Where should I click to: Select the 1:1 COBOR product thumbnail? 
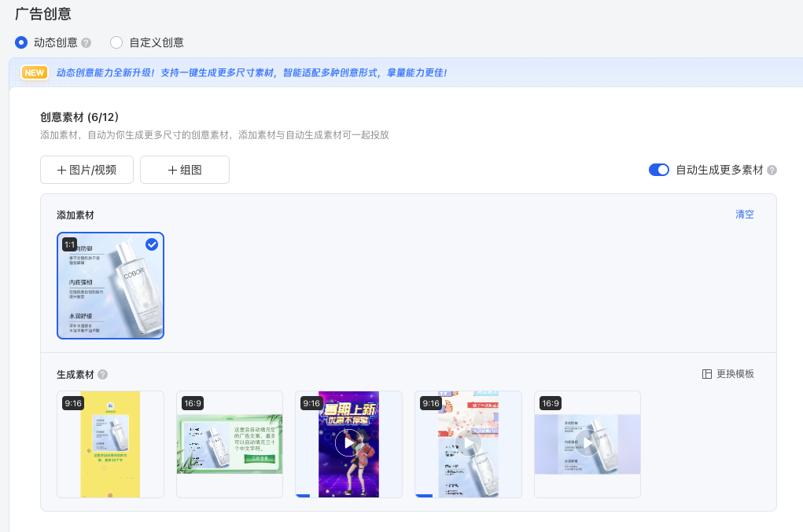pyautogui.click(x=111, y=286)
